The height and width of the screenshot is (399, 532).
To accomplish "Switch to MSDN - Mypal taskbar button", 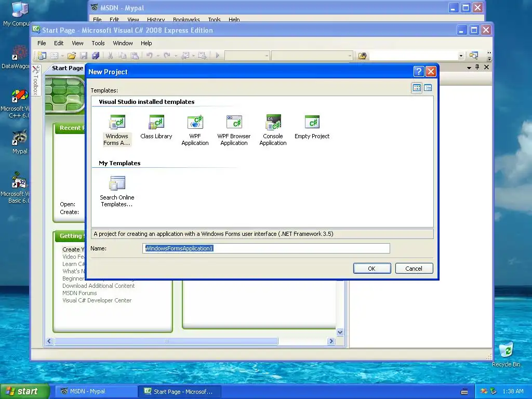I will click(x=97, y=391).
